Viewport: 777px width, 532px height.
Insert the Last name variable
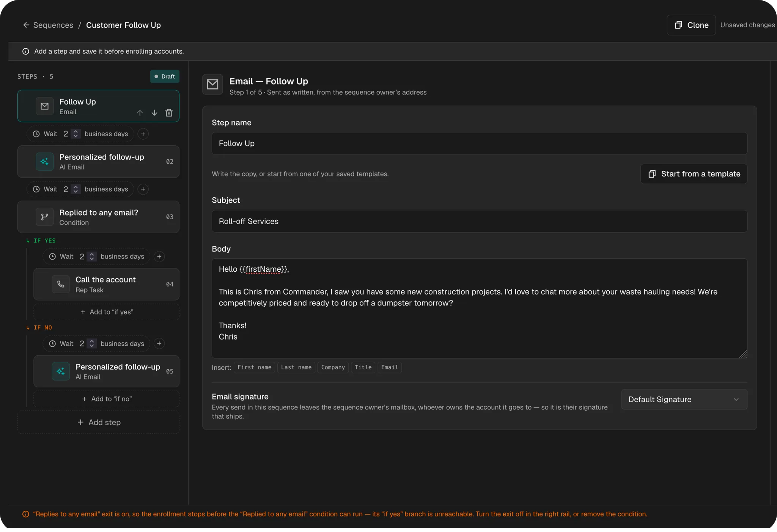(x=296, y=367)
